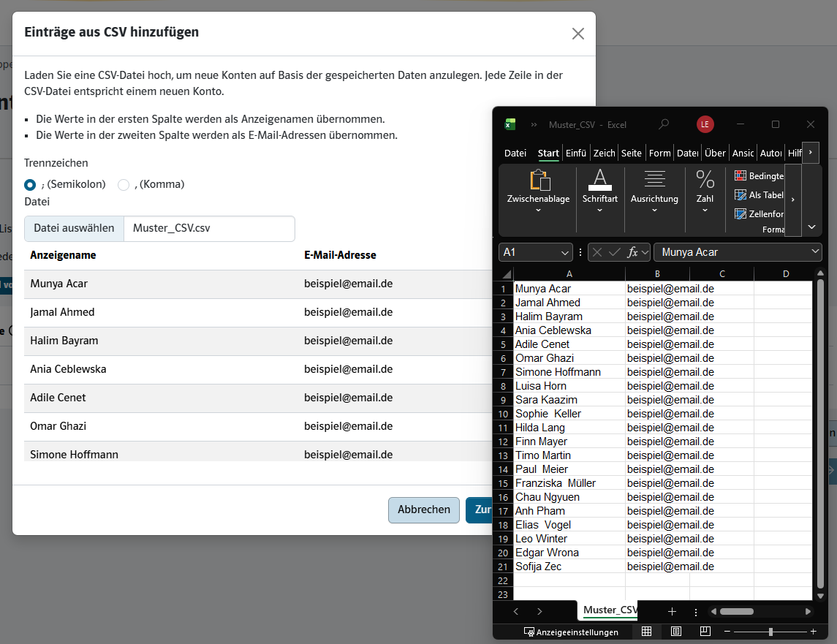Click the Datei auswählen button

coord(75,229)
